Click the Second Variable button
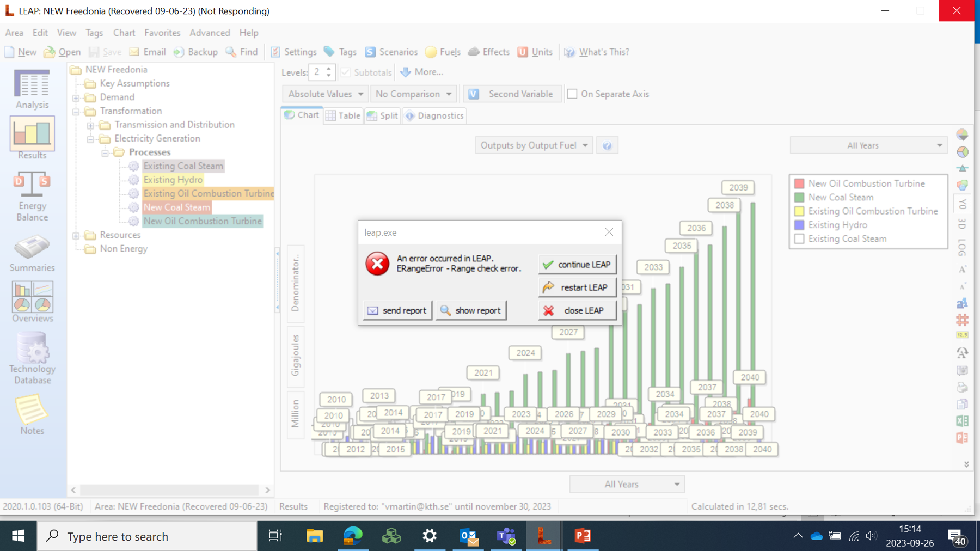The height and width of the screenshot is (551, 980). click(512, 94)
